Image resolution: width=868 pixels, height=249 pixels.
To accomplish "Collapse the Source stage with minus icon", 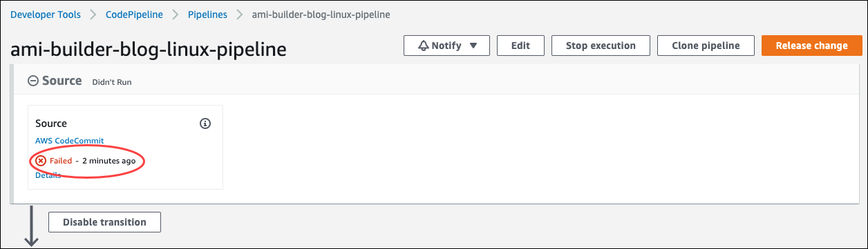I will pos(32,81).
